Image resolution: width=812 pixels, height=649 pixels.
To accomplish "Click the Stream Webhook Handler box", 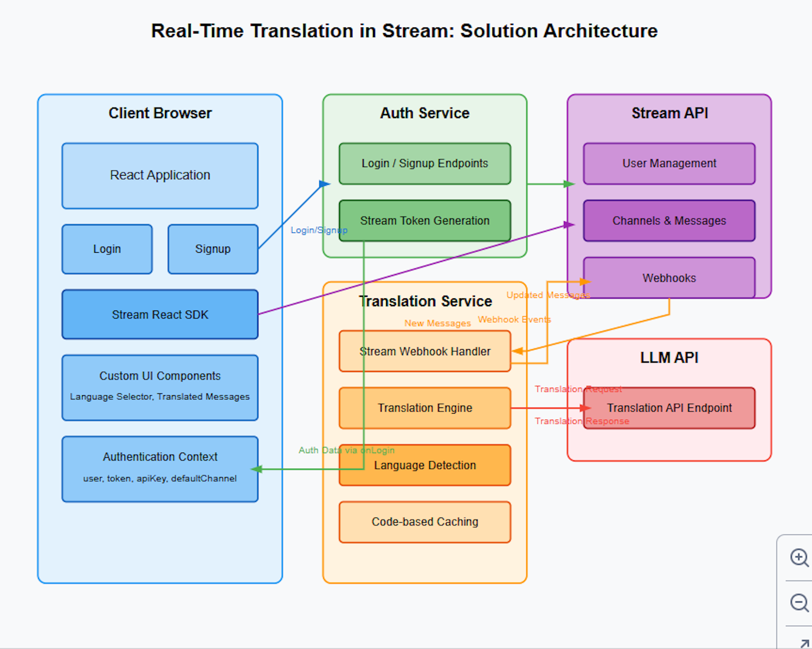I will (425, 351).
